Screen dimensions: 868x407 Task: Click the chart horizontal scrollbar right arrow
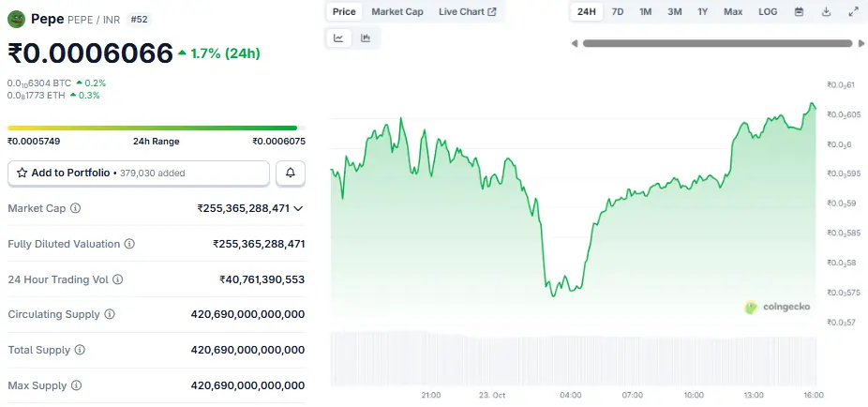coord(861,43)
